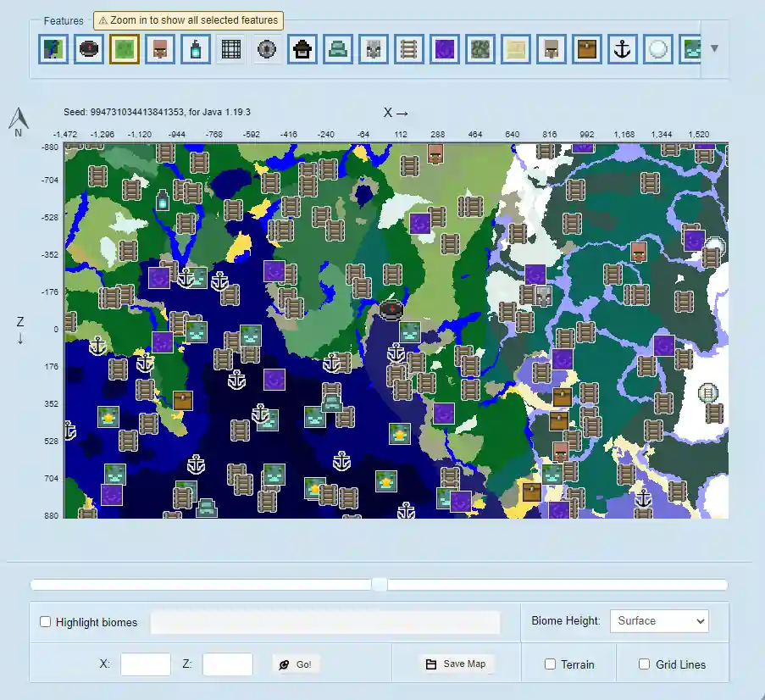The height and width of the screenshot is (700, 765).
Task: Enable the Grid Lines checkbox
Action: click(644, 664)
